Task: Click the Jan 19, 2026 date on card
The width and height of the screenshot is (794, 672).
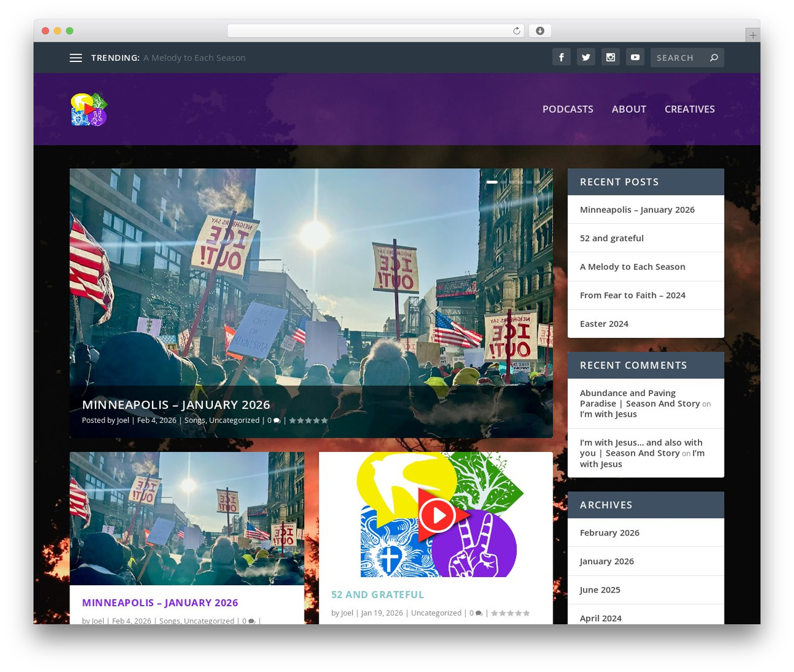Action: point(382,613)
